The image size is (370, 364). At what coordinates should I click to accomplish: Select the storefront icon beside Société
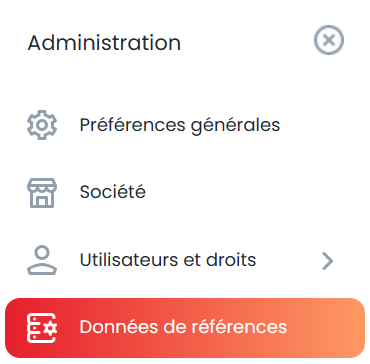click(42, 193)
